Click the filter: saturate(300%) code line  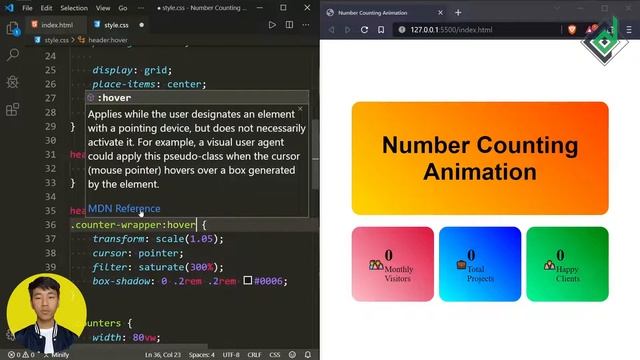click(x=158, y=267)
